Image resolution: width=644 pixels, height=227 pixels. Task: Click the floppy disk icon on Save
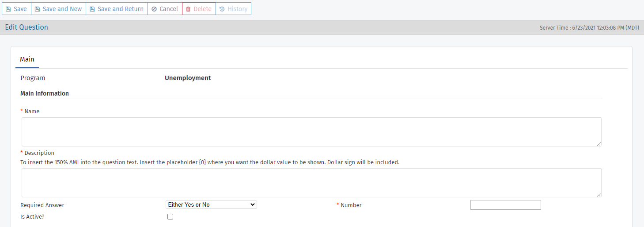[8, 9]
